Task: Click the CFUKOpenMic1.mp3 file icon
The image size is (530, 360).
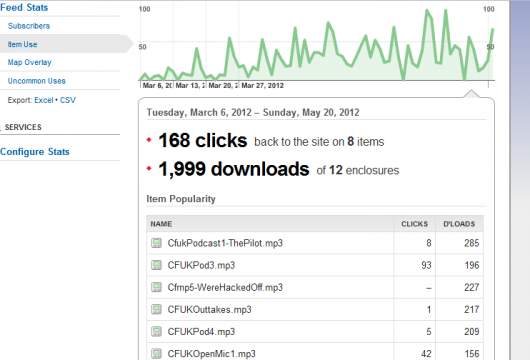Action: 156,354
